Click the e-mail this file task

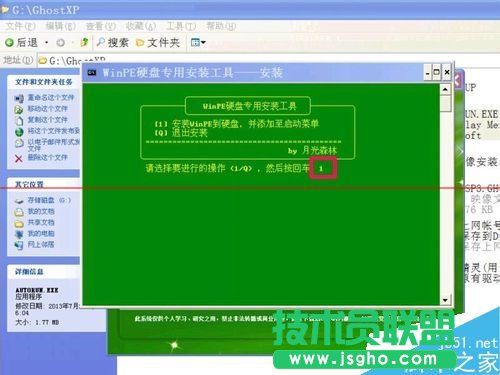coord(54,145)
